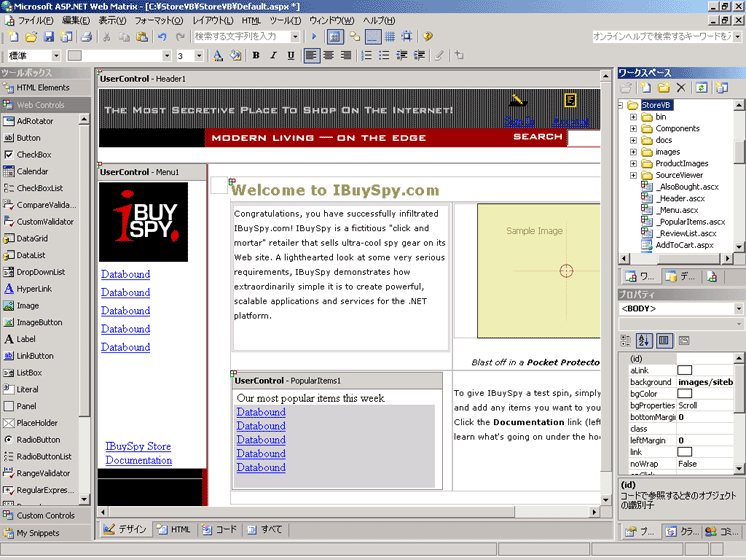Select the AdRotator control in toolbox

(35, 121)
